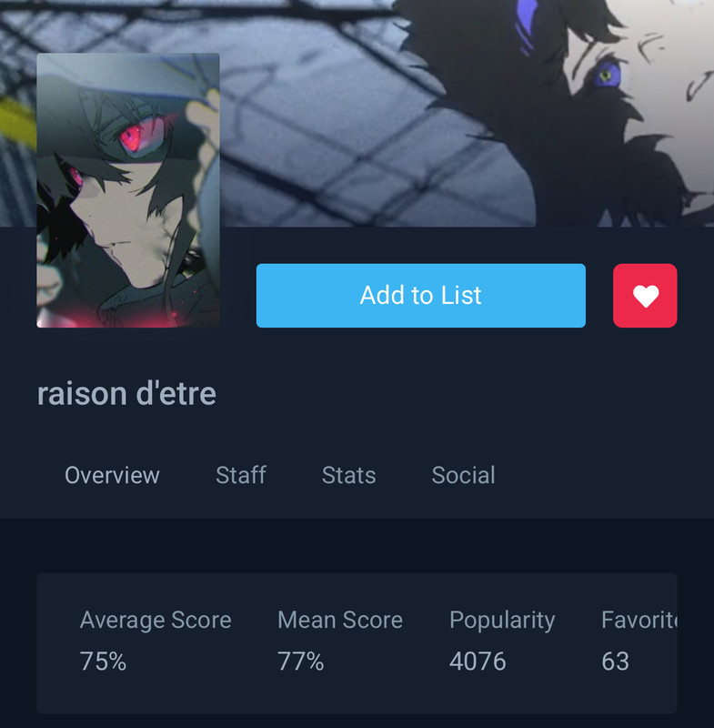Favorite this title with the heart icon
Screen dimensions: 714x728
pos(645,295)
